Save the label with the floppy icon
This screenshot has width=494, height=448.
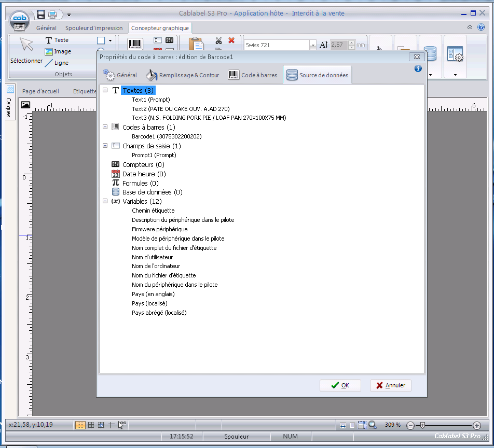pos(40,14)
